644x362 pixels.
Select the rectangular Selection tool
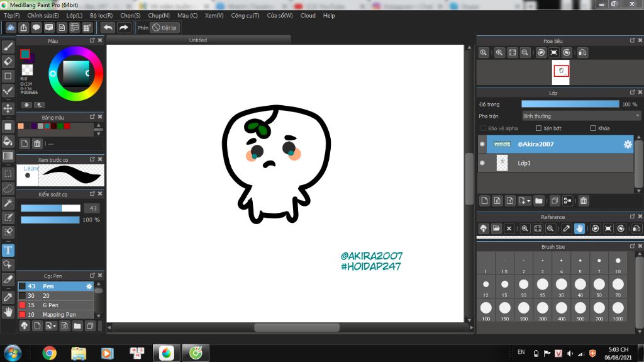pyautogui.click(x=8, y=174)
